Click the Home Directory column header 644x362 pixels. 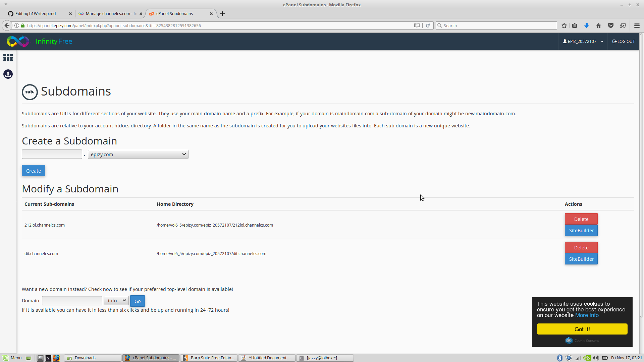coord(175,204)
